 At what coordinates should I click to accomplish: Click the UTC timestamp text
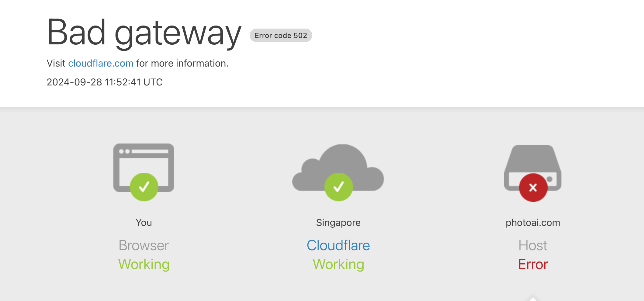105,82
